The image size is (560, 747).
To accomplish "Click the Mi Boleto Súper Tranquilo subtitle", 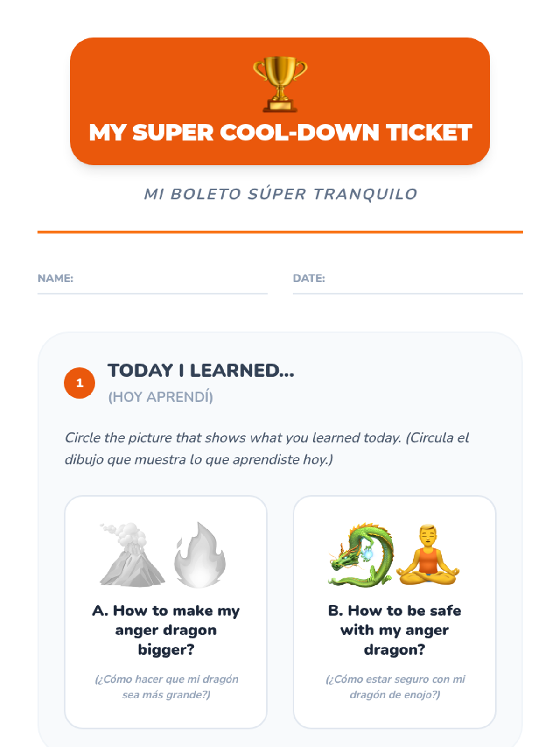I will [280, 194].
